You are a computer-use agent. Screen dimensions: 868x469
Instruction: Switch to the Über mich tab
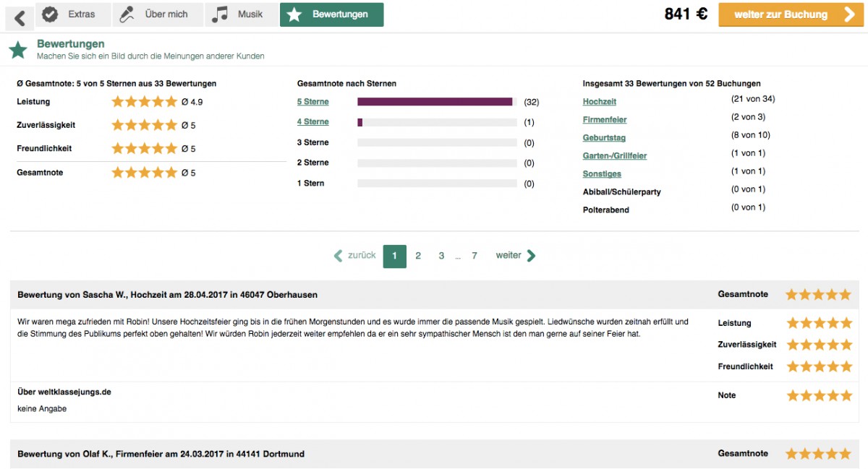pos(158,14)
